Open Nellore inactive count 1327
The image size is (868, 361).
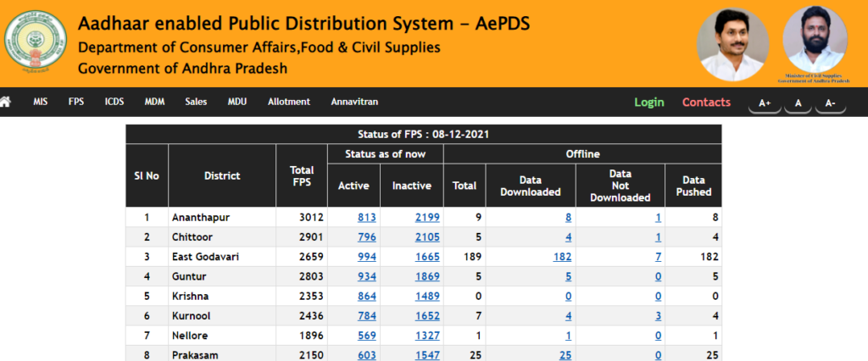[x=427, y=336]
